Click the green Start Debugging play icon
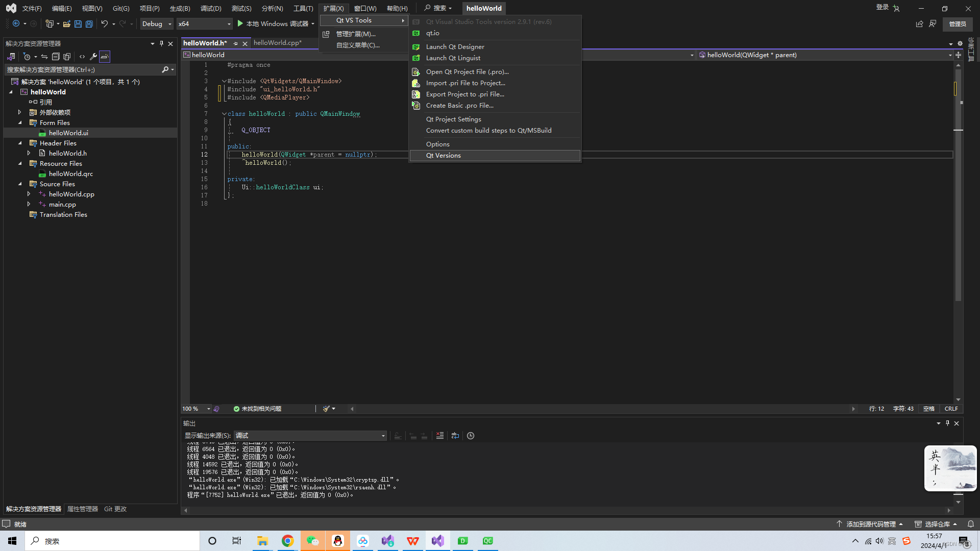The height and width of the screenshot is (551, 980). tap(240, 24)
